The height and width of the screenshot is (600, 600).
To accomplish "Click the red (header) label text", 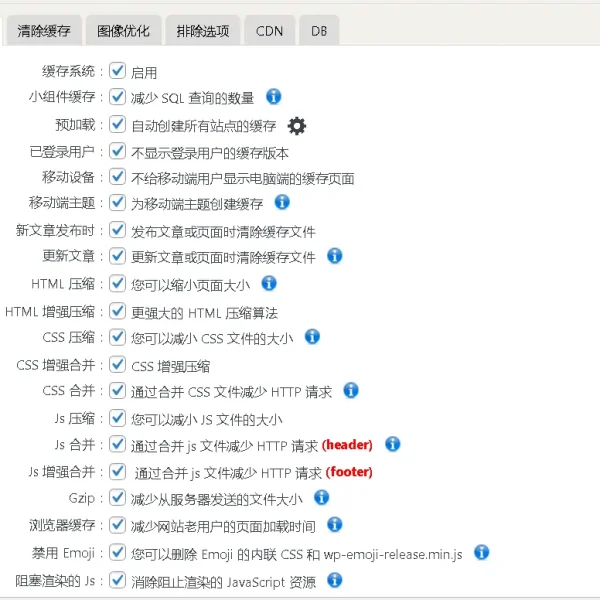I will pyautogui.click(x=347, y=445).
